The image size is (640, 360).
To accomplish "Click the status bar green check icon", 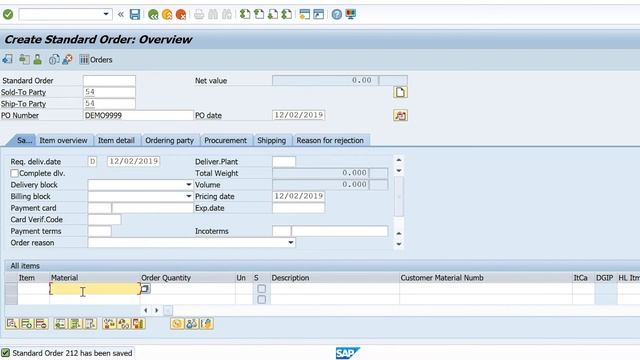I will point(5,353).
